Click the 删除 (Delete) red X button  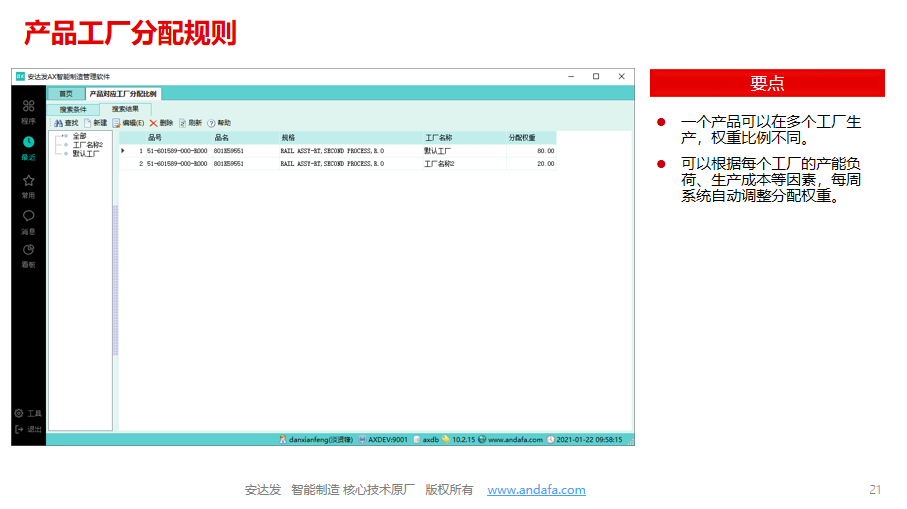pyautogui.click(x=161, y=123)
